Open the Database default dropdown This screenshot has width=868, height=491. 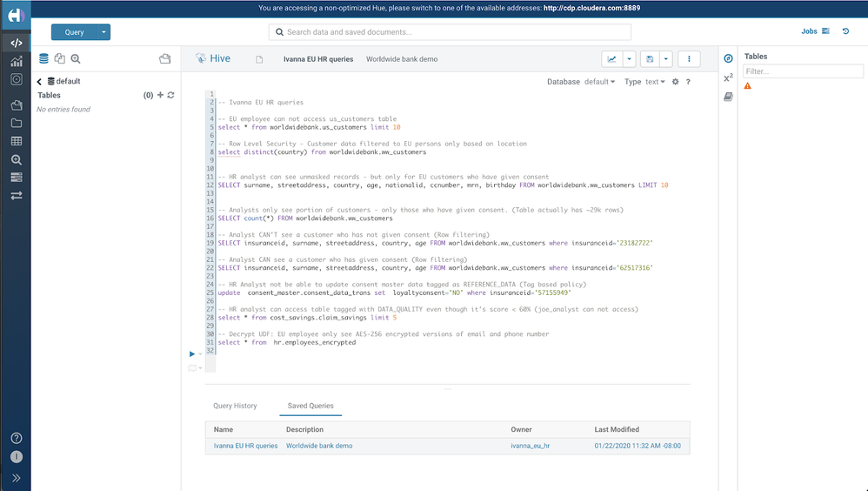pyautogui.click(x=598, y=82)
